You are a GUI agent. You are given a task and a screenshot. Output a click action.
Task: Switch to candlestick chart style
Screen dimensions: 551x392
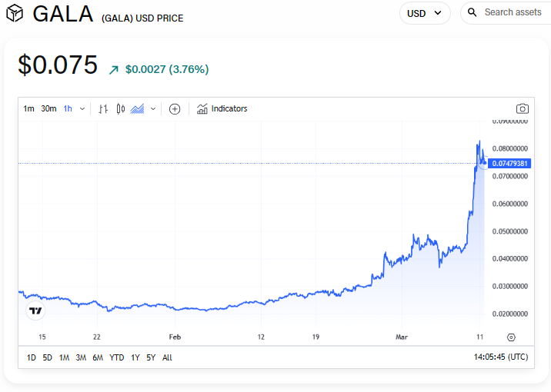pos(121,109)
